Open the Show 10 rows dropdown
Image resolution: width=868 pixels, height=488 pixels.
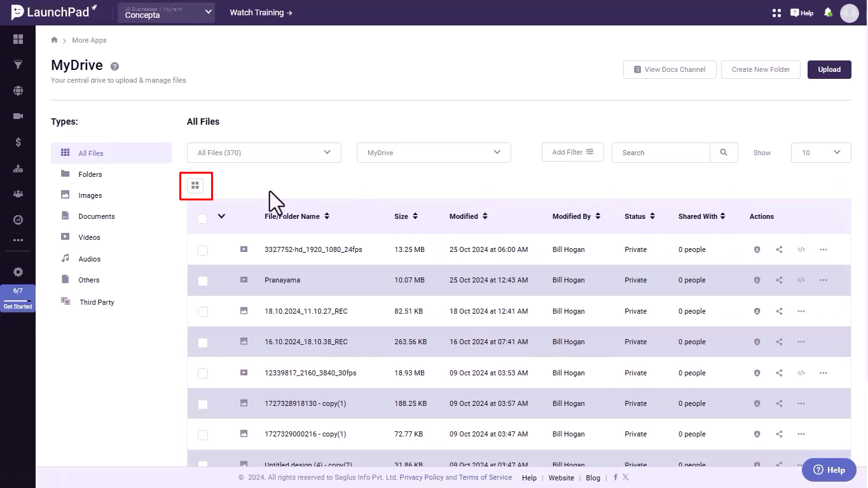tap(821, 153)
